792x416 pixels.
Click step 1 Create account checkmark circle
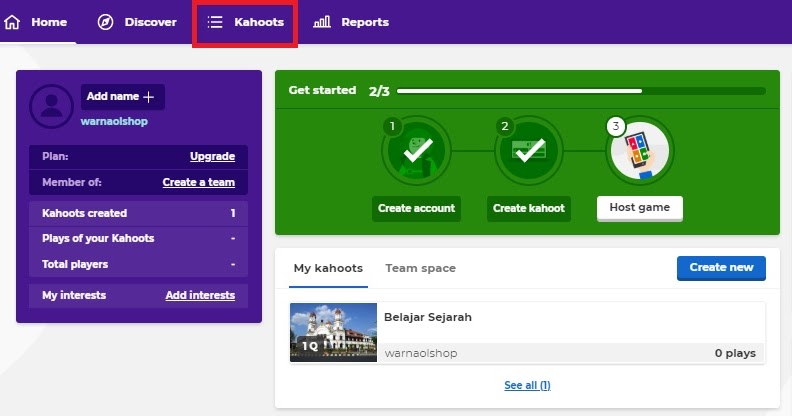pyautogui.click(x=416, y=150)
